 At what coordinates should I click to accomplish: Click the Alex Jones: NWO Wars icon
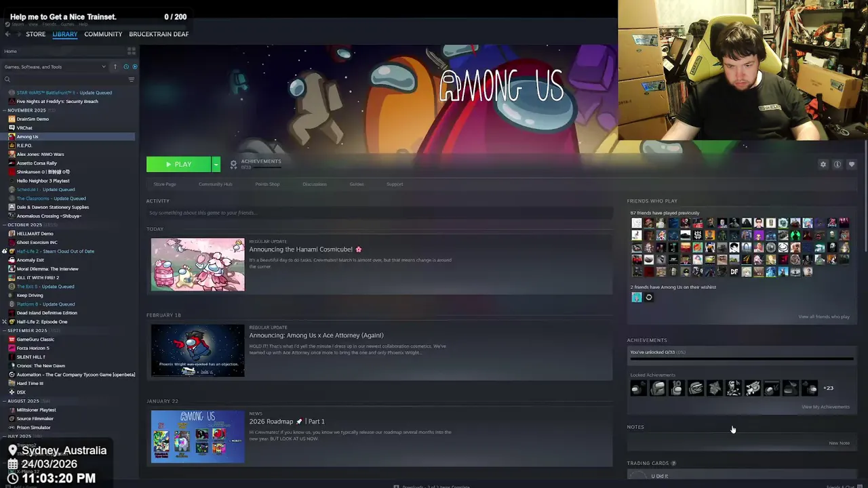(x=12, y=154)
